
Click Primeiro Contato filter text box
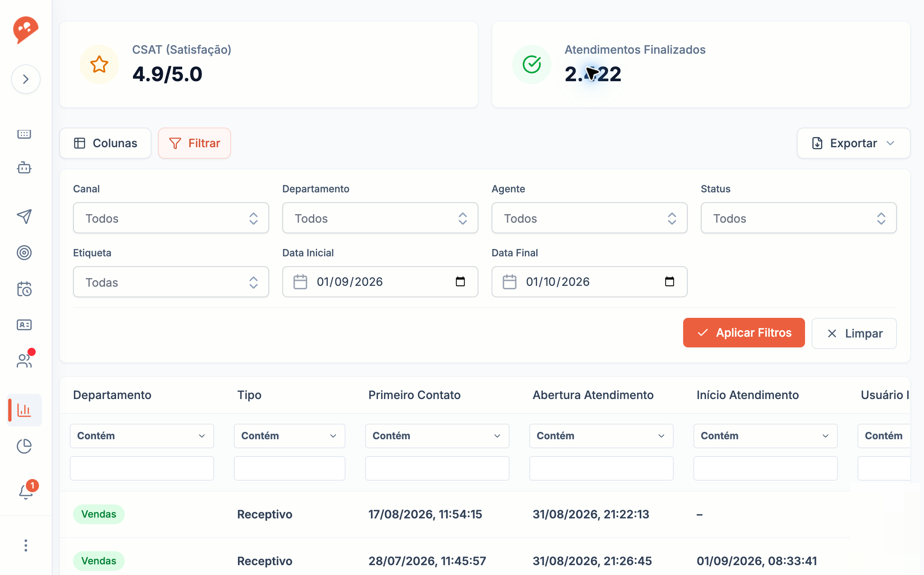(x=437, y=468)
